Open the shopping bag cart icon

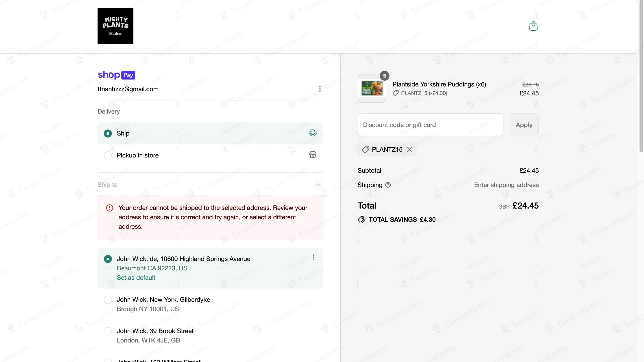point(533,26)
